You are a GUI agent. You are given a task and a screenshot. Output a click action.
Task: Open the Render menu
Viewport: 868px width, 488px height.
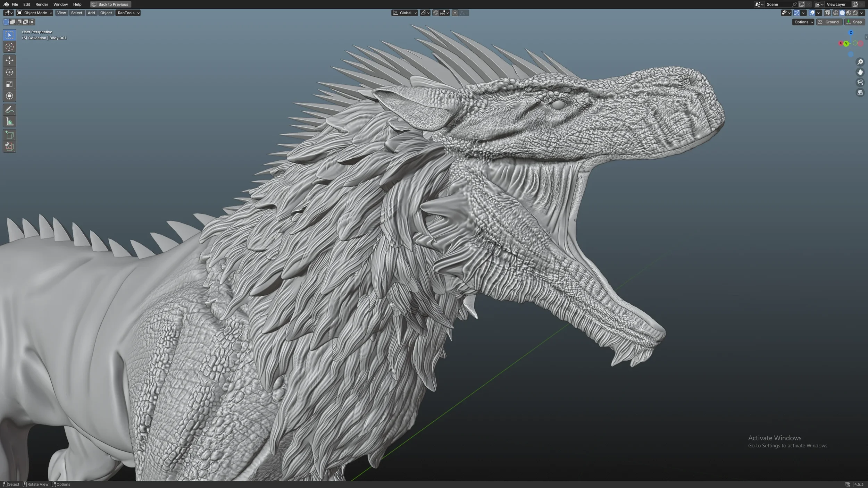tap(42, 4)
